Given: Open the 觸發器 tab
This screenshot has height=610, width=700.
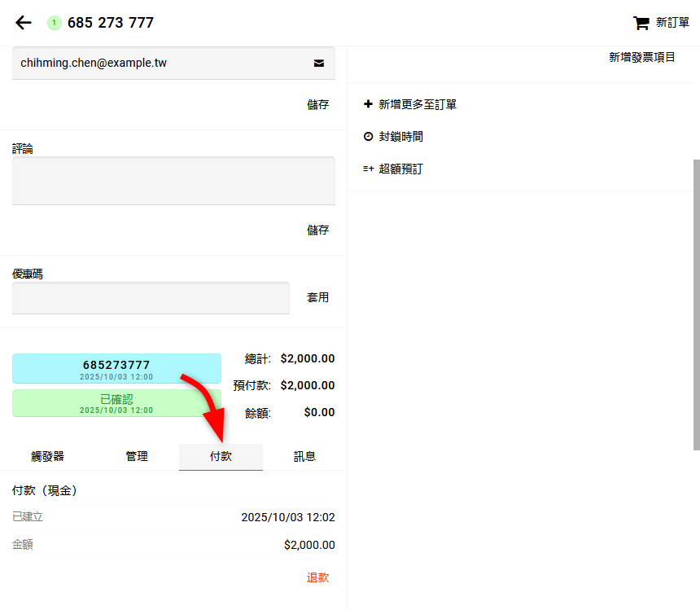Looking at the screenshot, I should tap(47, 457).
